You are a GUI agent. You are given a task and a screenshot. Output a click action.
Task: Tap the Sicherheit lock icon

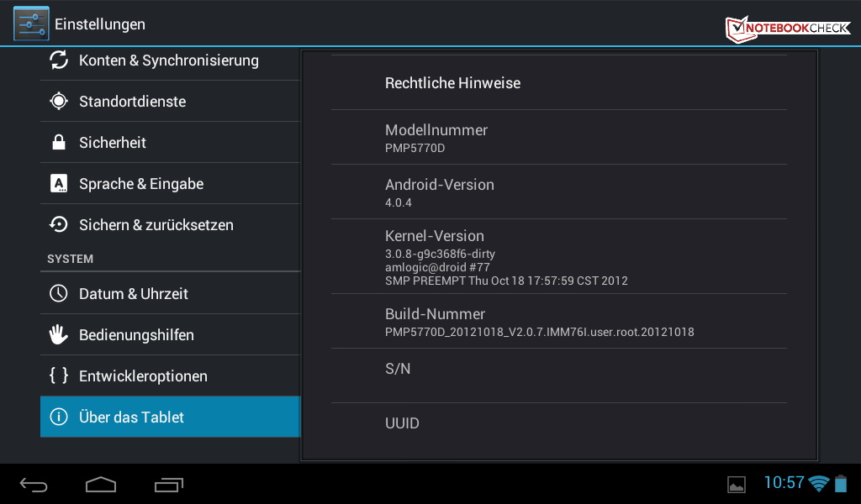(x=59, y=143)
